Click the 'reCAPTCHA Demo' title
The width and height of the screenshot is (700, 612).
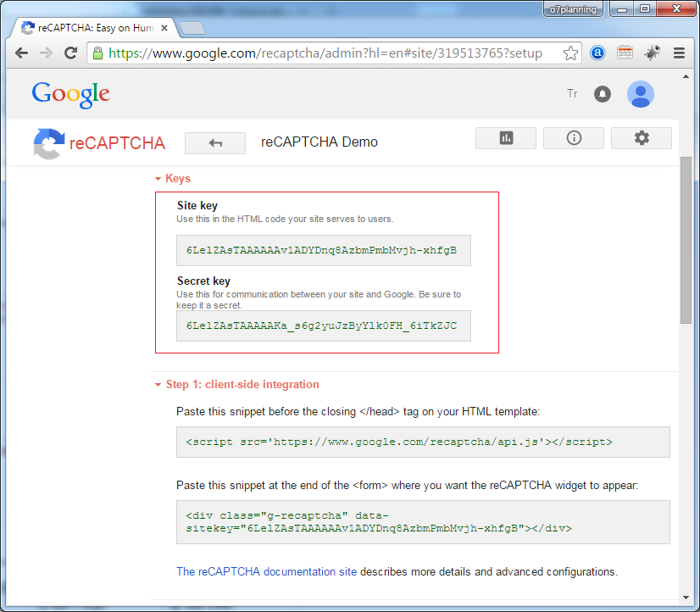tap(319, 142)
